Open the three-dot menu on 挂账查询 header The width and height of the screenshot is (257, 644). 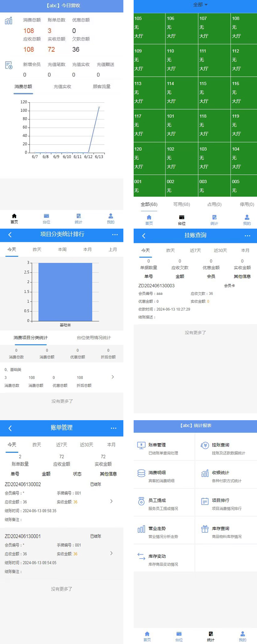tap(247, 236)
